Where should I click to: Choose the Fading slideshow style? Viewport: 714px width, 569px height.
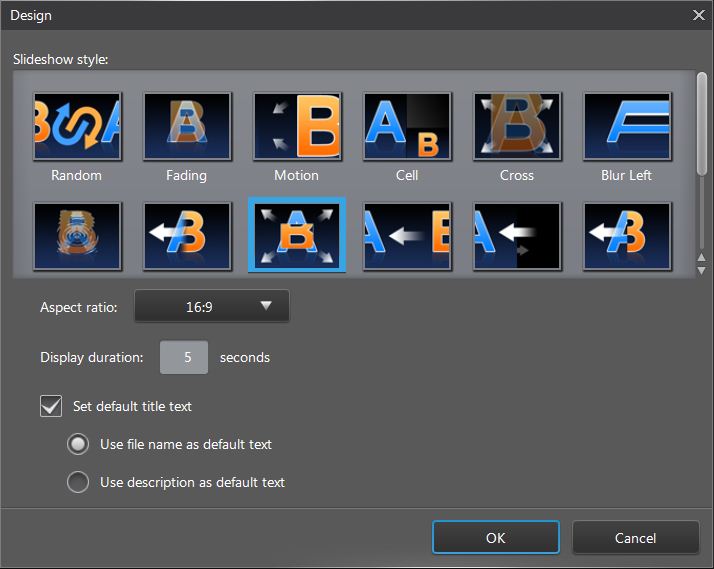187,127
